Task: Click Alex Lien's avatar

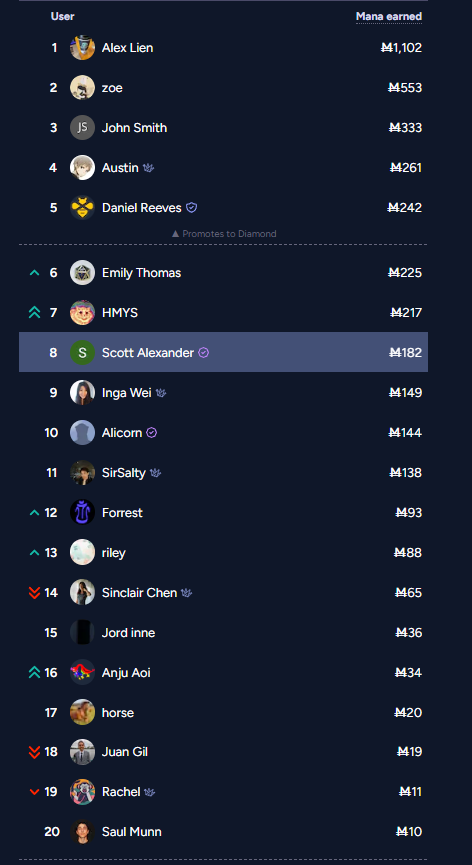Action: pyautogui.click(x=82, y=48)
